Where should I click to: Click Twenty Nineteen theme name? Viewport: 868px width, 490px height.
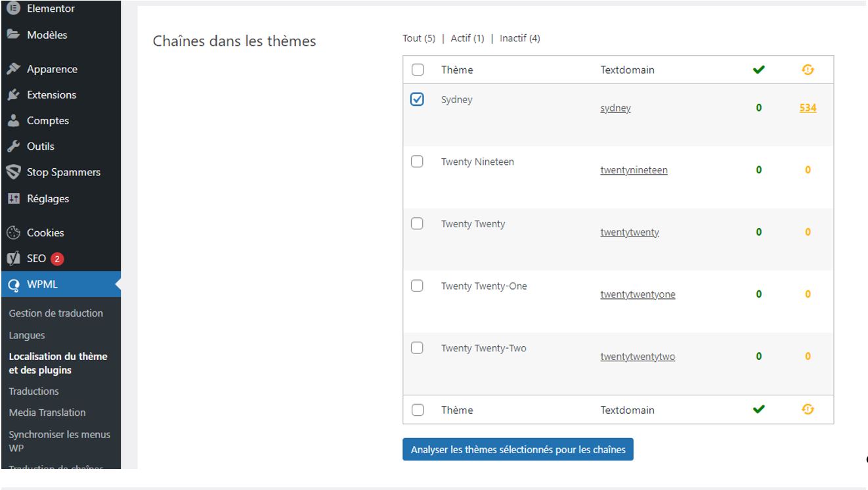477,162
